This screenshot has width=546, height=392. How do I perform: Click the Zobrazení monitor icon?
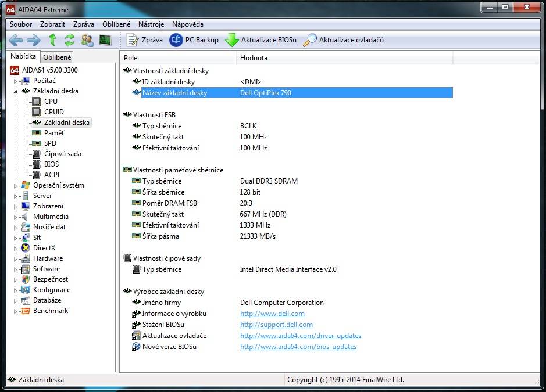(26, 206)
